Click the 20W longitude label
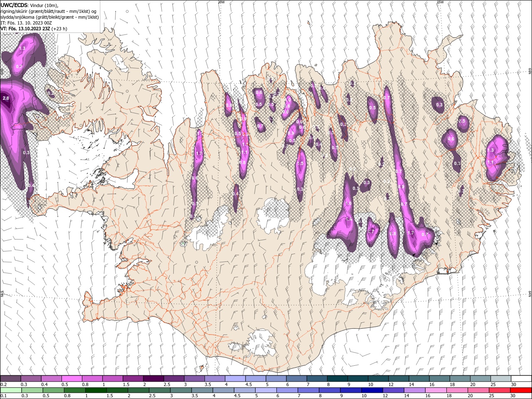The width and height of the screenshot is (532, 399). coord(221,2)
